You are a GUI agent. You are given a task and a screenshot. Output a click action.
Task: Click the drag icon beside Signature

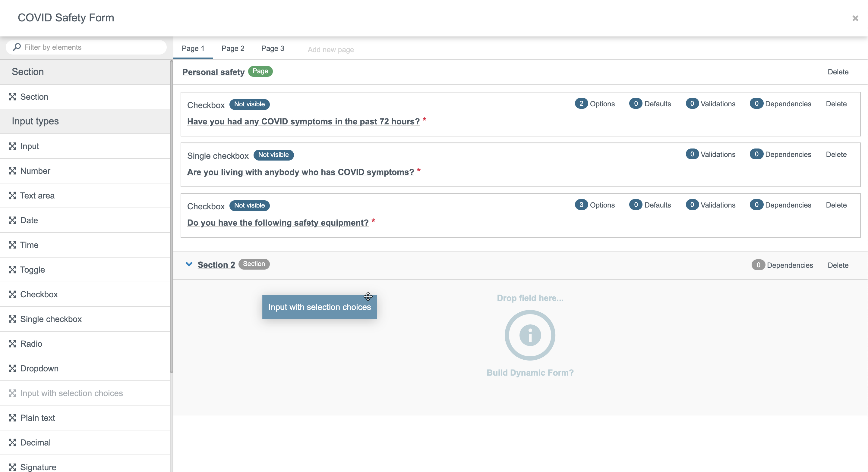12,467
